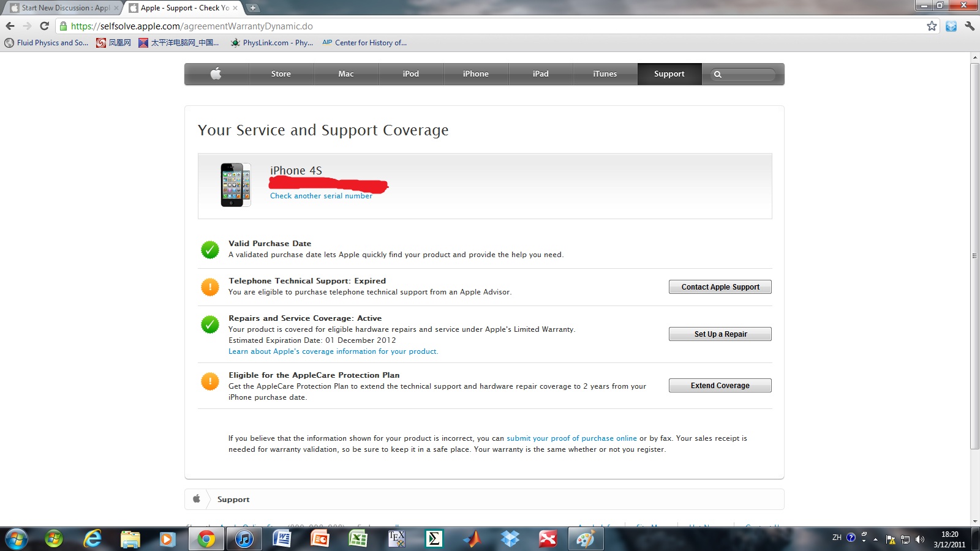Switch to iTunes in the taskbar

pos(244,539)
